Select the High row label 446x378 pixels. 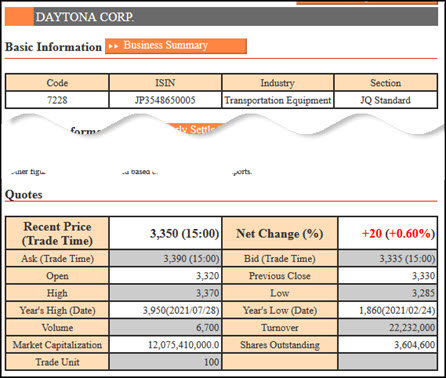point(57,293)
